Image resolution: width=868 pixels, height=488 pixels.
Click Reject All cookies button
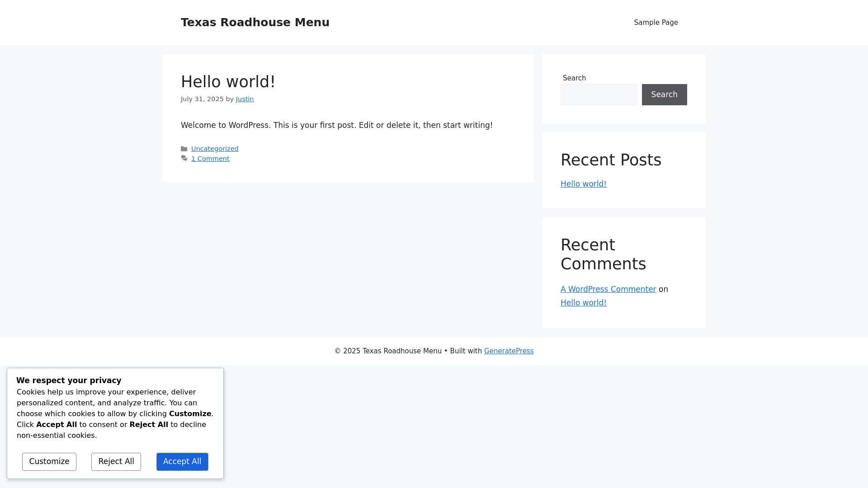pos(116,461)
